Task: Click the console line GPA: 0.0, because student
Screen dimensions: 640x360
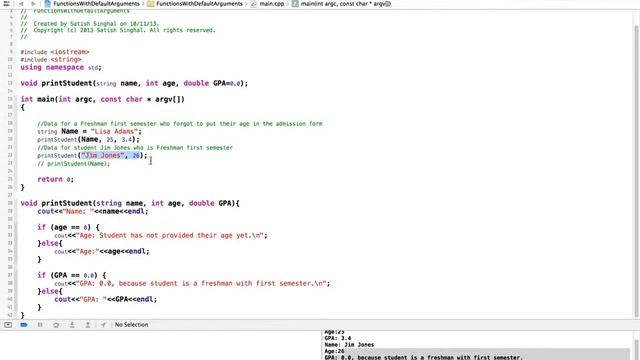Action: coord(423,358)
